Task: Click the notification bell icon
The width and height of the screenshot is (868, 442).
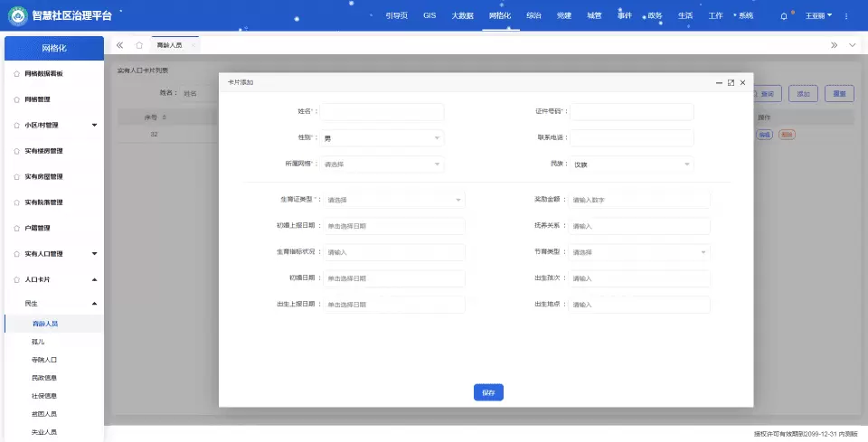Action: (784, 15)
